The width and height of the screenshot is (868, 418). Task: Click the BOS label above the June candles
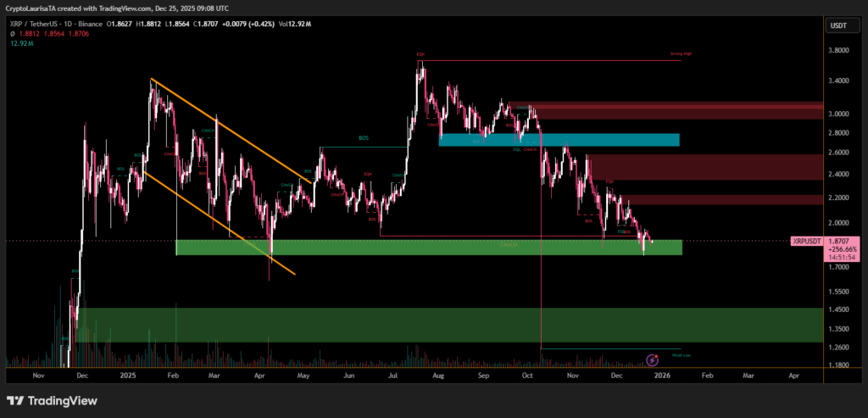pyautogui.click(x=364, y=137)
